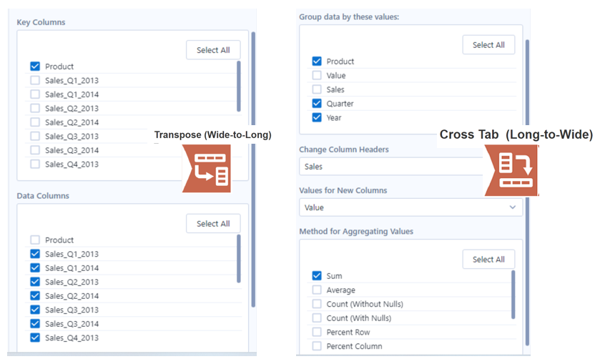Open Values for New Columns dropdown
605x364 pixels.
tap(411, 207)
